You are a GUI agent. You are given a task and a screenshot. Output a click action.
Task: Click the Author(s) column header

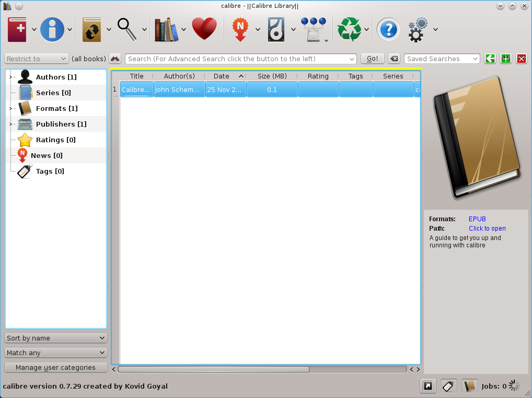(x=179, y=76)
